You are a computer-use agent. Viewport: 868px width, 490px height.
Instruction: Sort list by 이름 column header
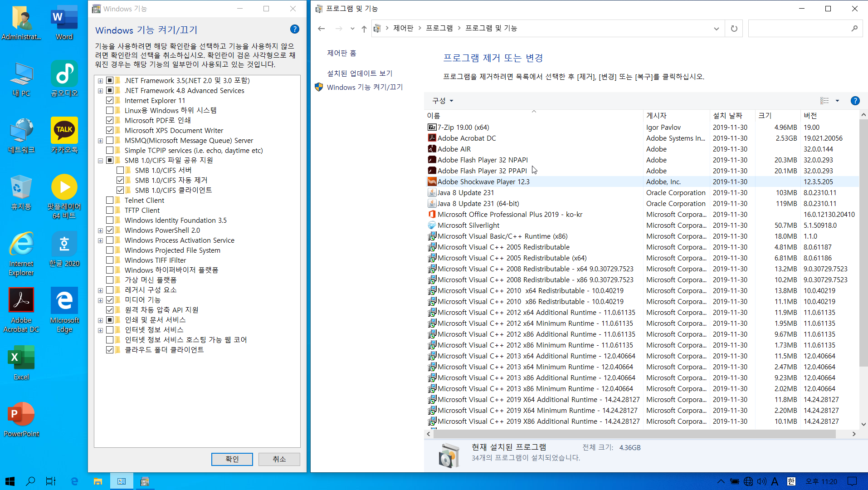pos(534,116)
